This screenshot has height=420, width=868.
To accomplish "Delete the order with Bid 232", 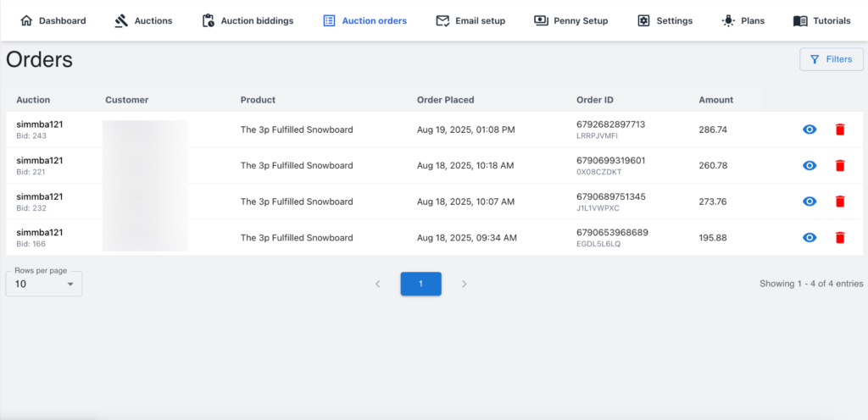I will click(840, 202).
